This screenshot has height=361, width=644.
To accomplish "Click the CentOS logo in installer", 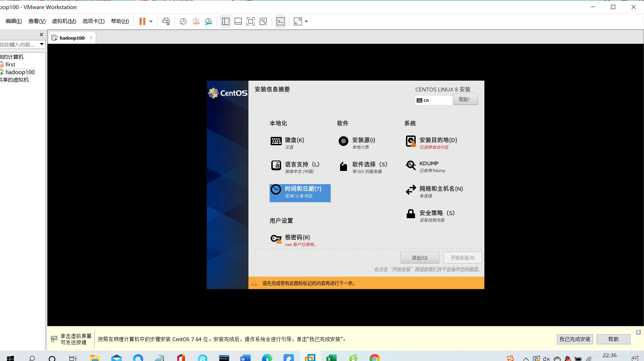I will coord(228,93).
